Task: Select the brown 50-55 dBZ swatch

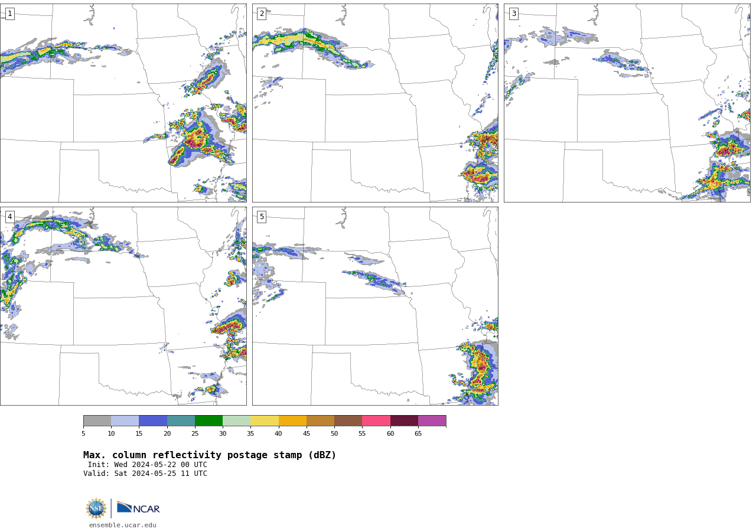Action: coord(348,421)
